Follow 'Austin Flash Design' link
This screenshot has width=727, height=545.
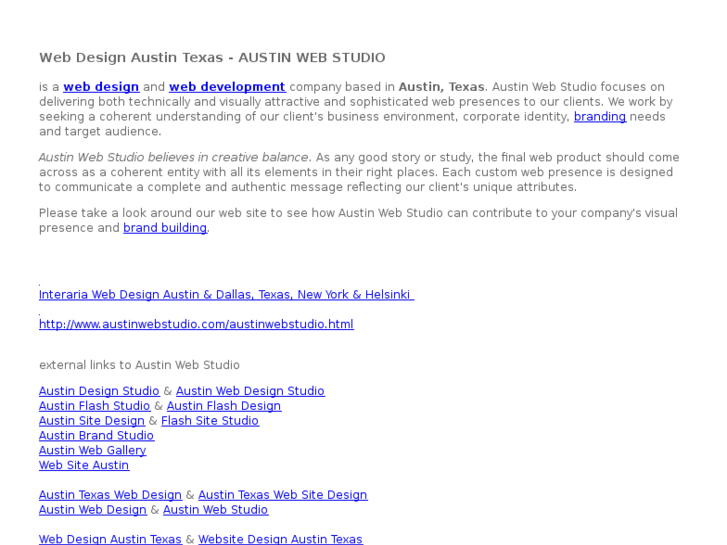[x=224, y=406]
